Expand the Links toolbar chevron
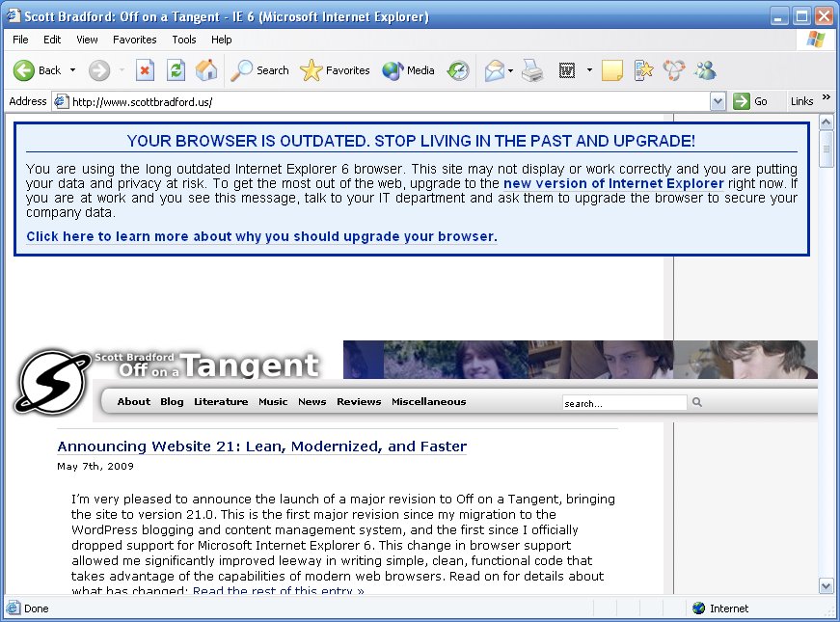The width and height of the screenshot is (840, 622). pyautogui.click(x=824, y=101)
